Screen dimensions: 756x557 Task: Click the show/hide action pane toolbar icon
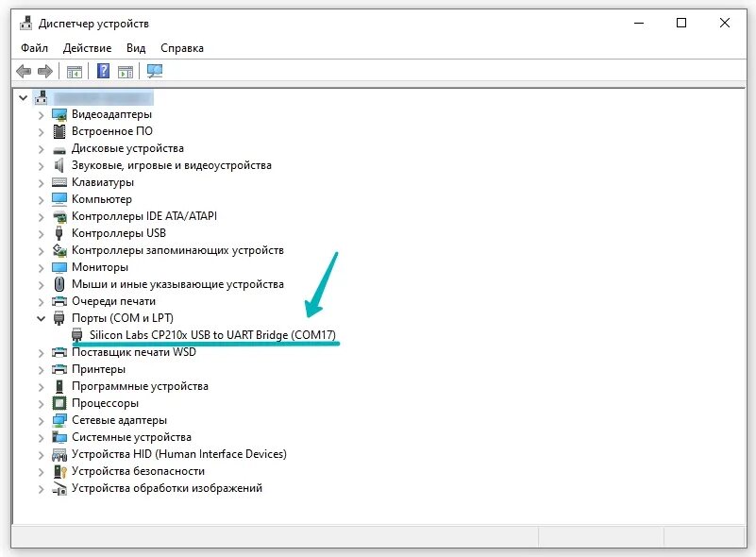[126, 72]
